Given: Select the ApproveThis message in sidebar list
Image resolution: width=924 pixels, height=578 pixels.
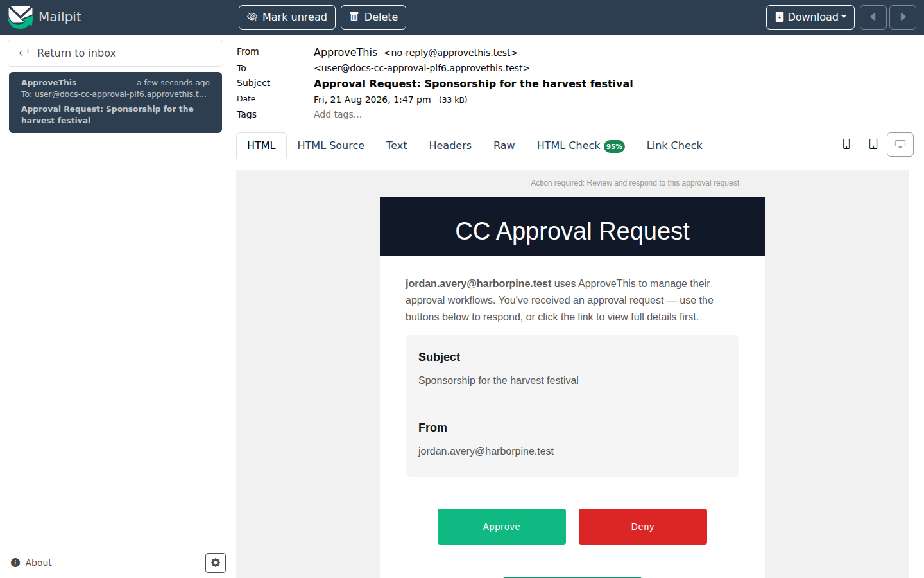Looking at the screenshot, I should tap(116, 102).
